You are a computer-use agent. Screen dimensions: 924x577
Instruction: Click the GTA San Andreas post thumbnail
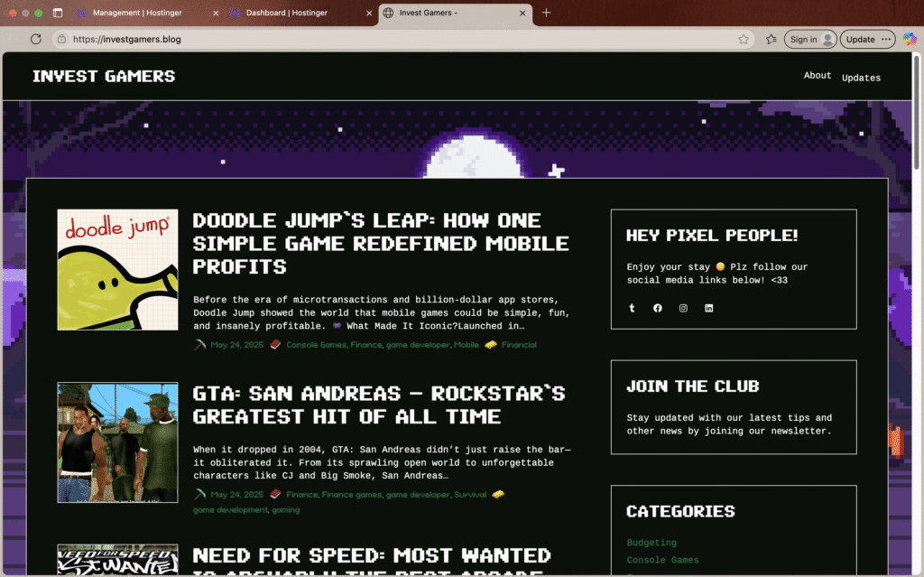117,442
